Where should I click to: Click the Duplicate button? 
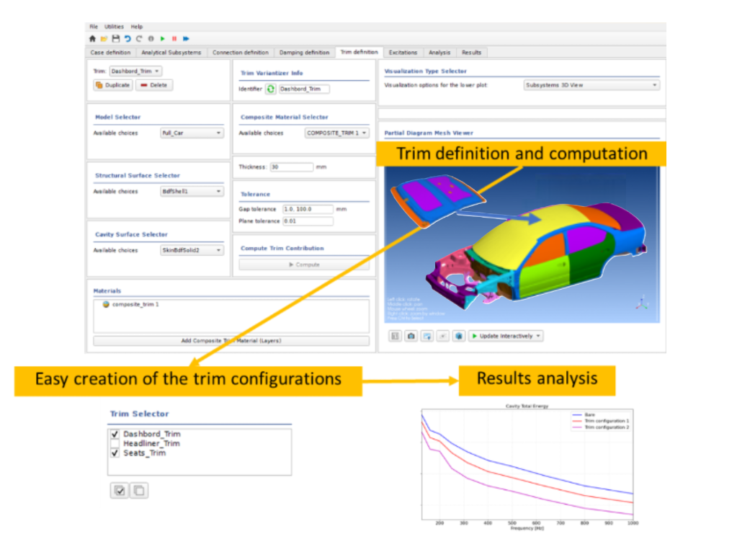tap(113, 85)
